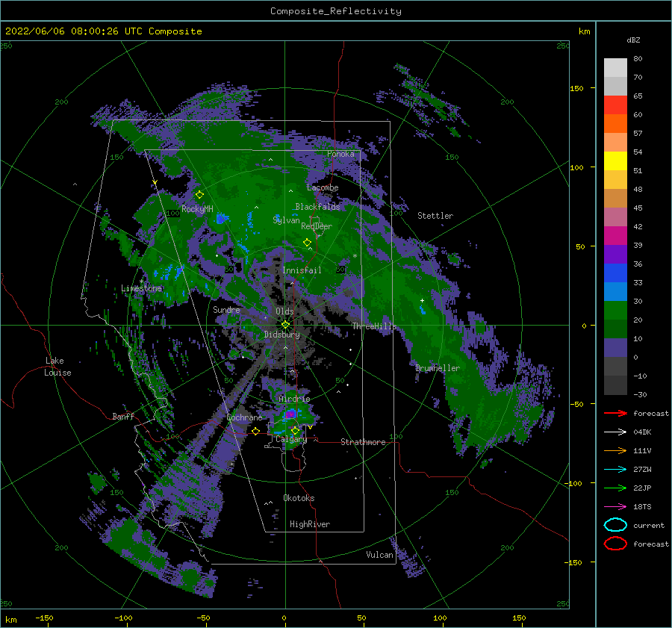The image size is (672, 628).
Task: Click the Banff label
Action: 123,416
